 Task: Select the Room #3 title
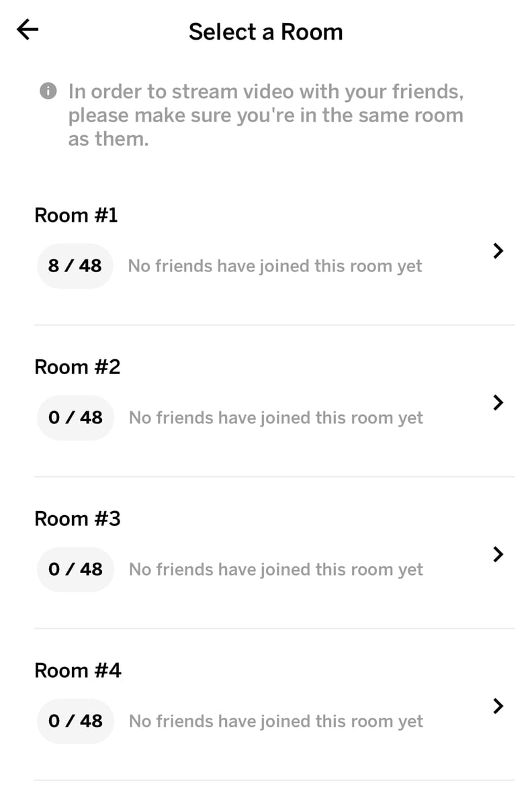pyautogui.click(x=77, y=519)
